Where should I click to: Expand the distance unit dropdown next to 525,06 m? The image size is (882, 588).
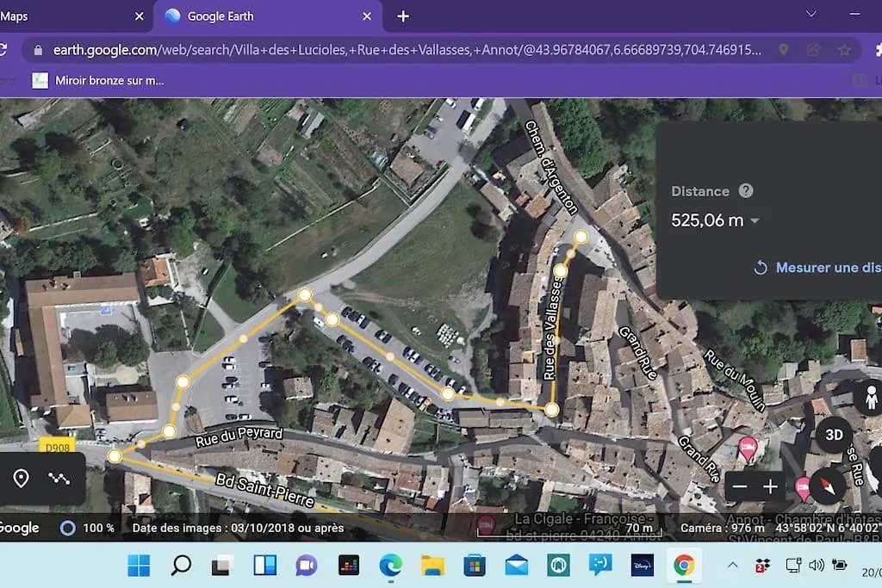click(x=755, y=221)
